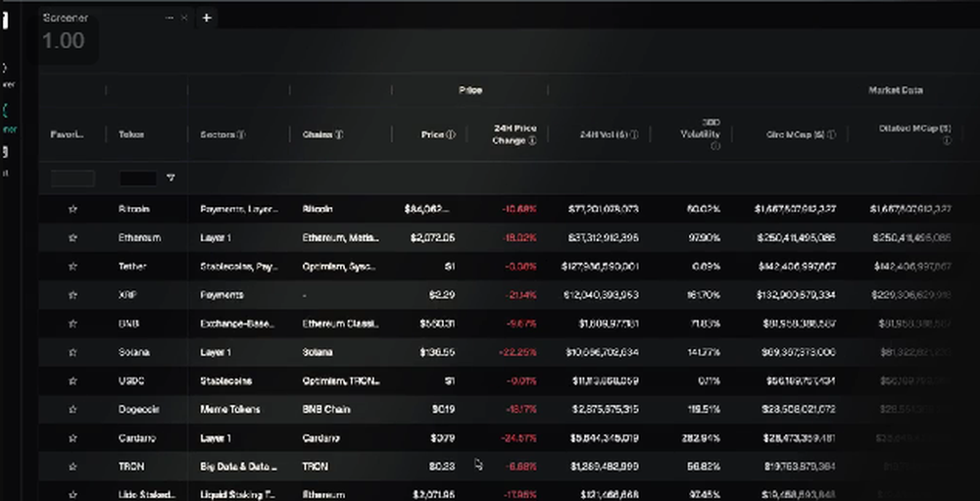This screenshot has width=980, height=501.
Task: Favorite the Ethereum row star
Action: (73, 237)
